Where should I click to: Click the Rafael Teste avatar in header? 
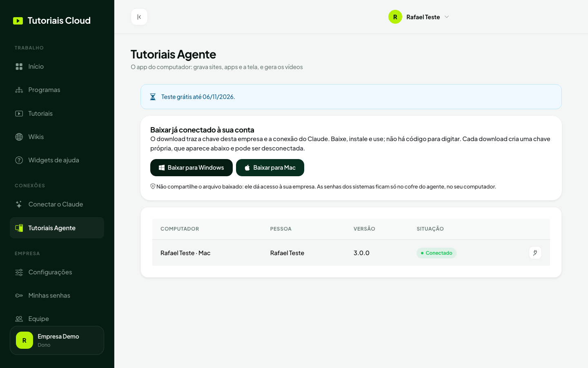coord(395,17)
